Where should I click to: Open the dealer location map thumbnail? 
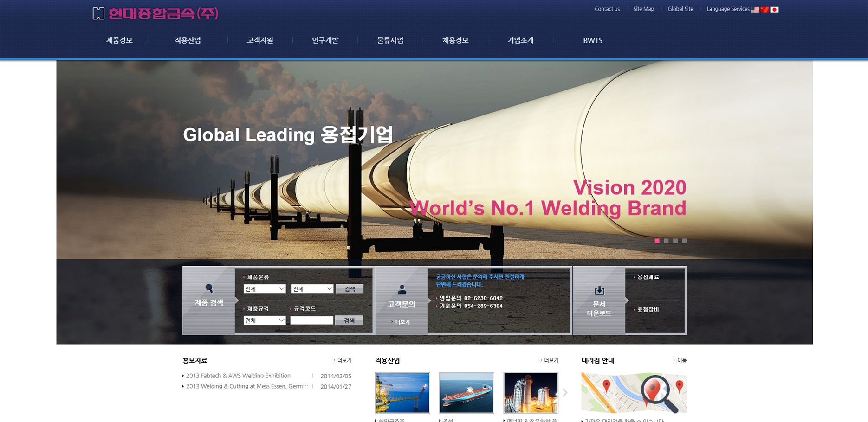(634, 392)
